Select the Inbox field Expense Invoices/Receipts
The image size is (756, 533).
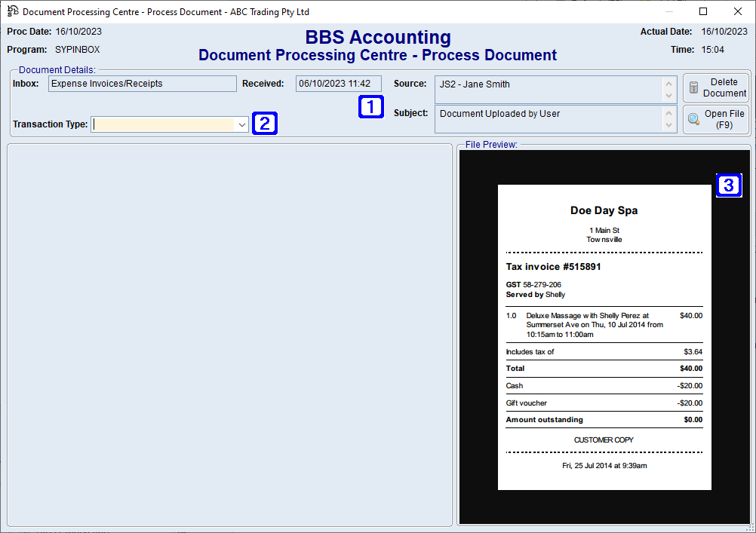[x=141, y=84]
